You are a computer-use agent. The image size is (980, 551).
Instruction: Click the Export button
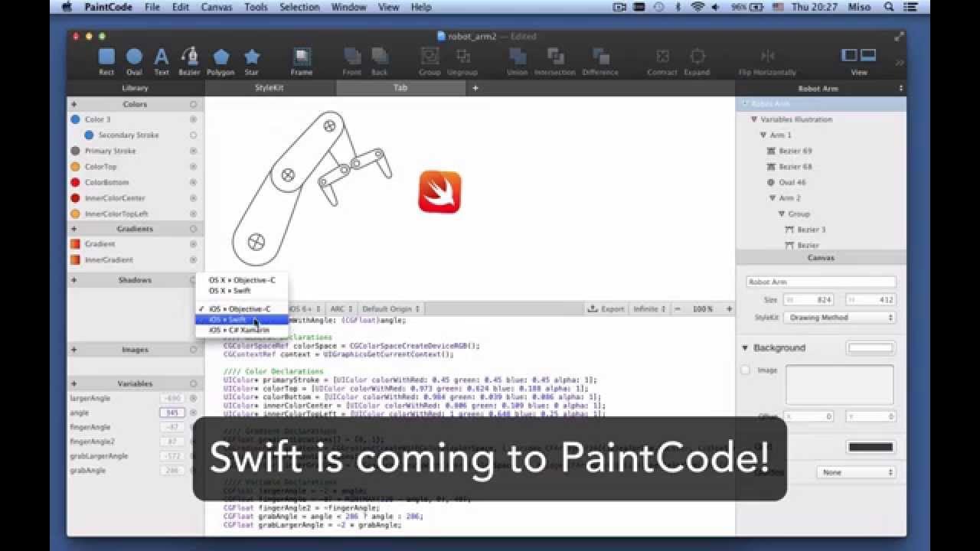pyautogui.click(x=606, y=309)
